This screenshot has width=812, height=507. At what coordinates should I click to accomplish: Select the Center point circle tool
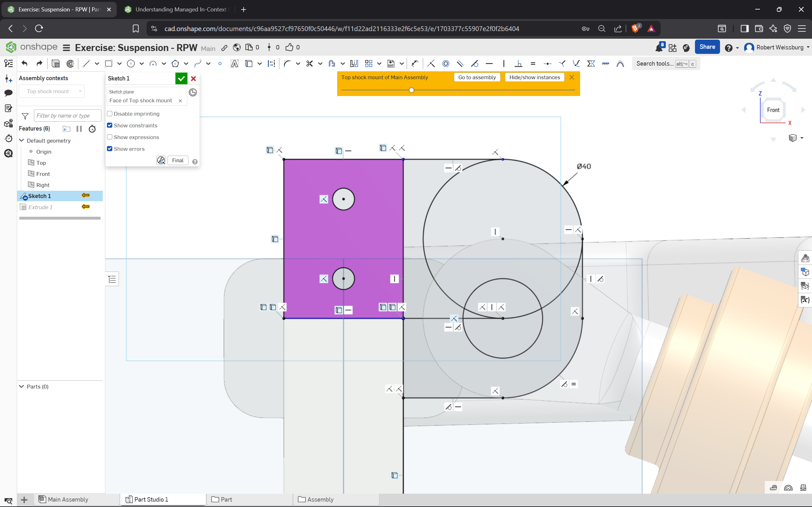(x=131, y=64)
